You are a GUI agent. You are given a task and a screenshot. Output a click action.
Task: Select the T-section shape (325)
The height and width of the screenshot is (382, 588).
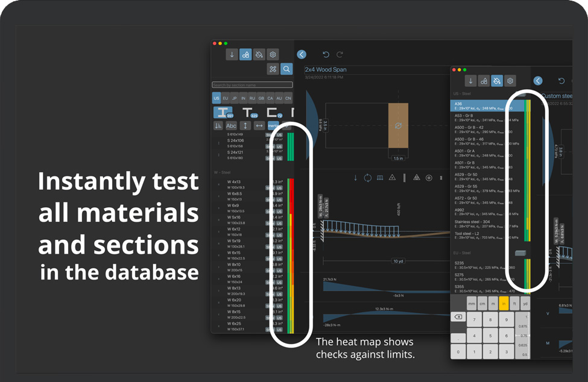[249, 112]
